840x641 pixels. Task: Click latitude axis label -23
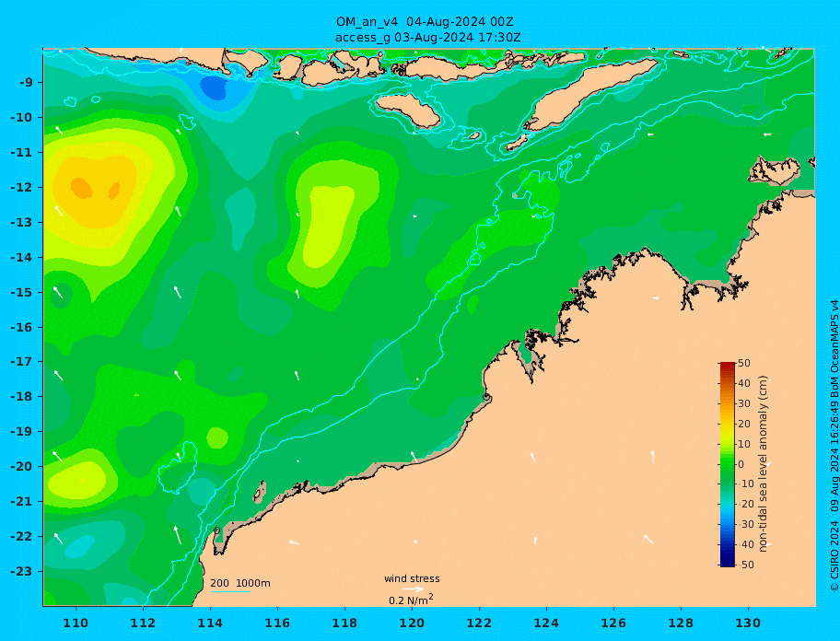22,571
